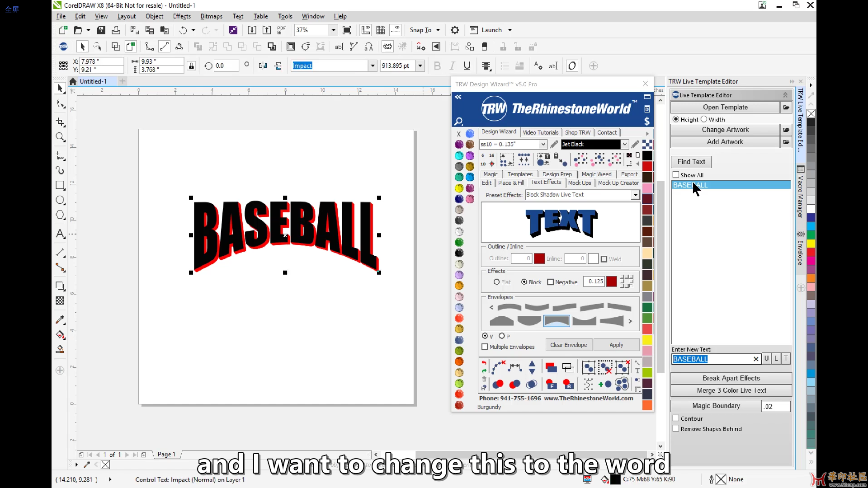
Task: Click the text alignment icon
Action: pos(486,66)
